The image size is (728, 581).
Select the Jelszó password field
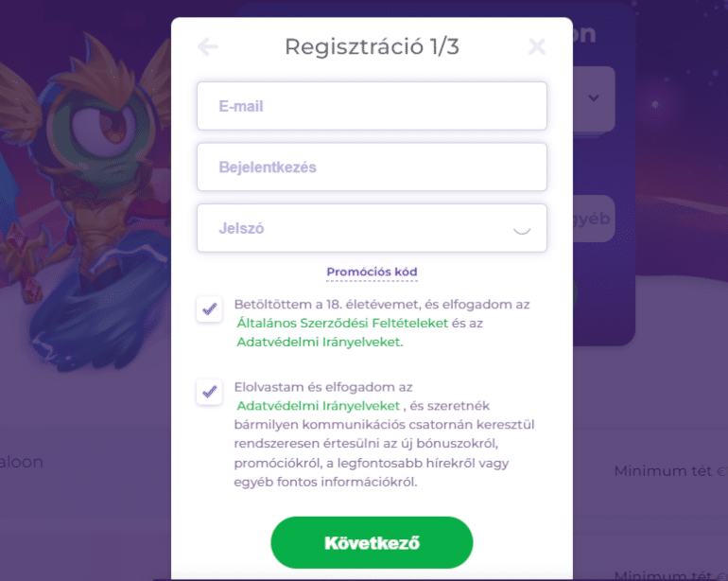point(372,228)
